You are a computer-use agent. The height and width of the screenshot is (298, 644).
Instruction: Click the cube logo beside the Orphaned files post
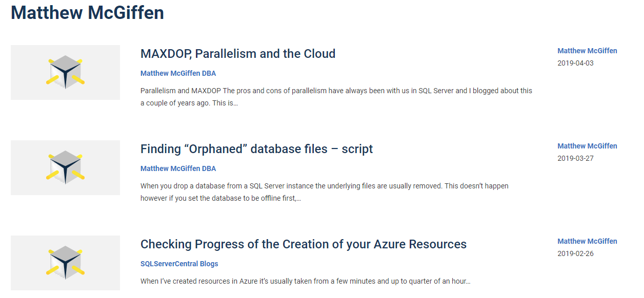[66, 167]
